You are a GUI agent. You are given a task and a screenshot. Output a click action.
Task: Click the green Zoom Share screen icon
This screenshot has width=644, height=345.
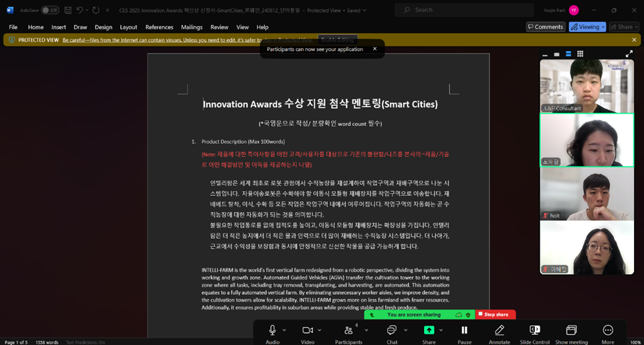click(x=429, y=330)
